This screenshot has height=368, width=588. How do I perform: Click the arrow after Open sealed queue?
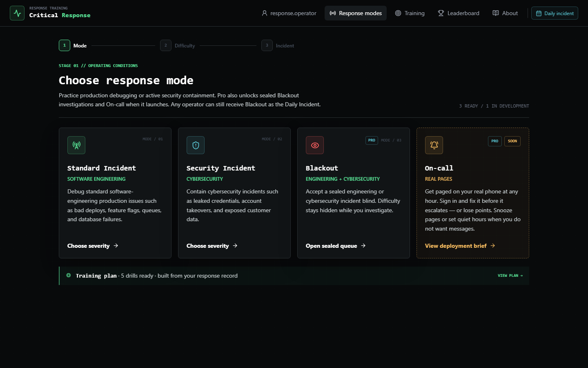click(363, 246)
